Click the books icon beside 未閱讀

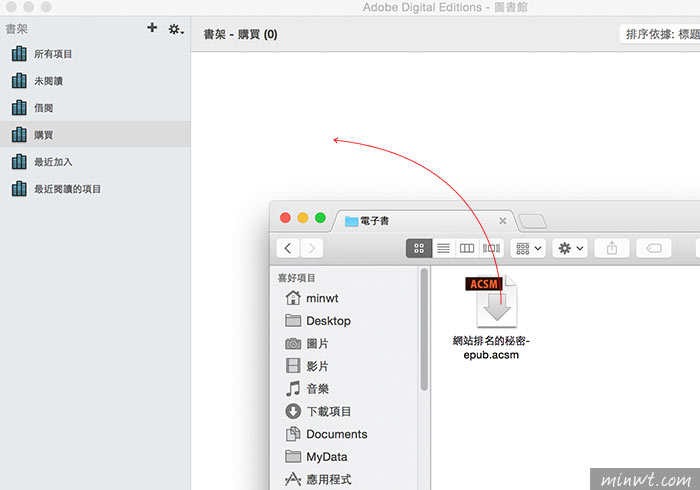[x=19, y=80]
